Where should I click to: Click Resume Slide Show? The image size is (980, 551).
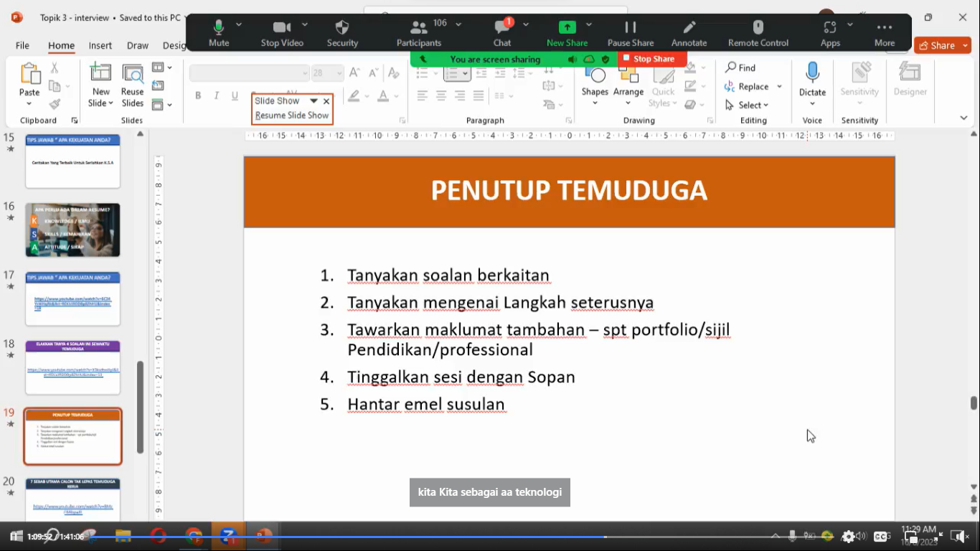292,116
